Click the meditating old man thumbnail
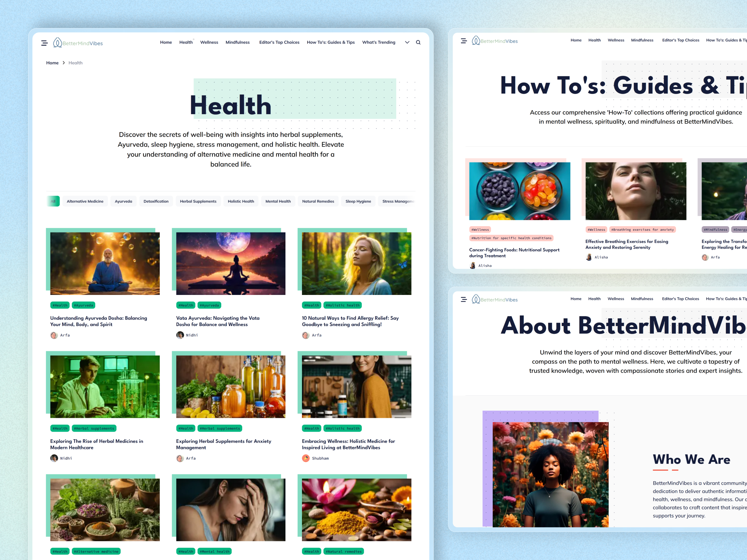 [x=105, y=263]
